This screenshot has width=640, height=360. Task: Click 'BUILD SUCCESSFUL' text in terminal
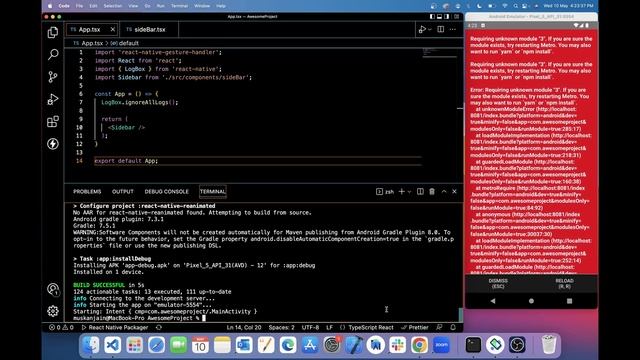(99, 285)
